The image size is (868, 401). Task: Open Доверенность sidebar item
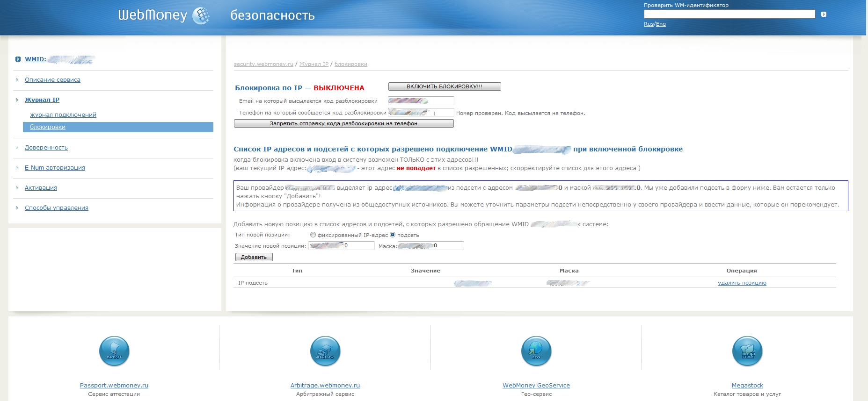click(x=46, y=148)
